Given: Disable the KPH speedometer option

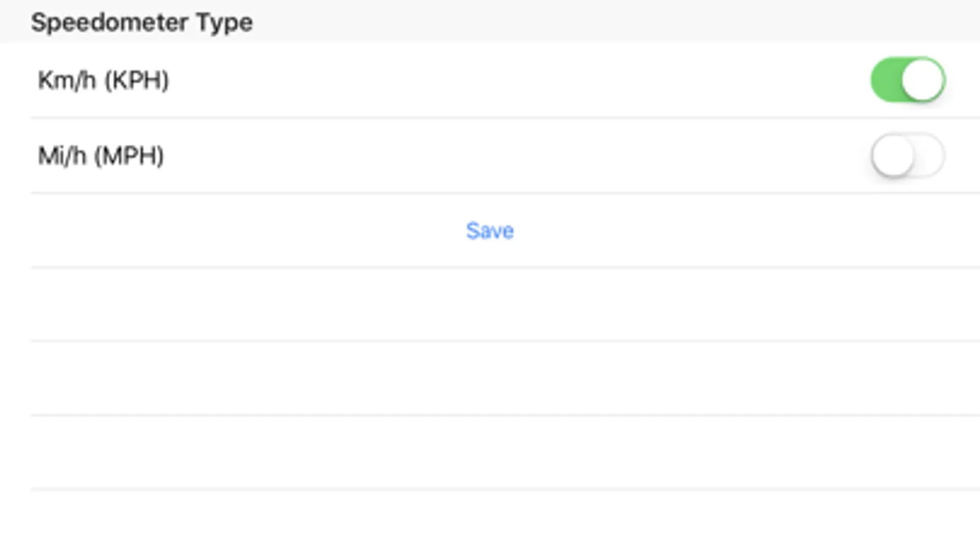Looking at the screenshot, I should pos(908,80).
